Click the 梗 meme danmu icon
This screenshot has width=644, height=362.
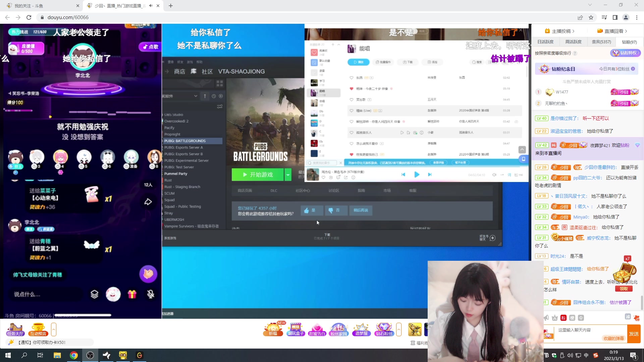[x=572, y=318]
